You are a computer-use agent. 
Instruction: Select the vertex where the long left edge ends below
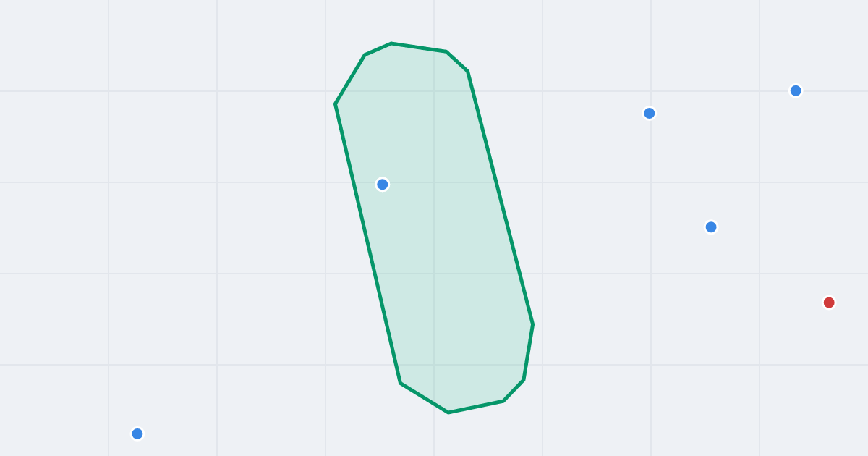pos(400,383)
